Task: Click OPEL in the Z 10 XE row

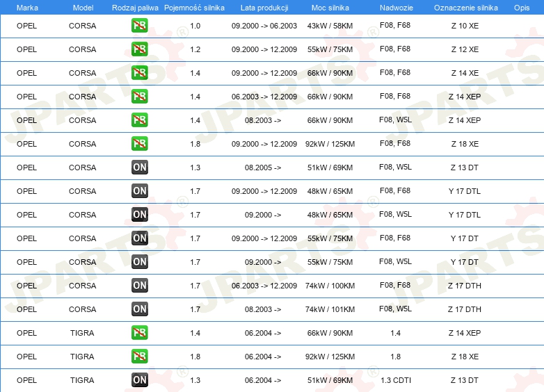Action: (x=26, y=26)
